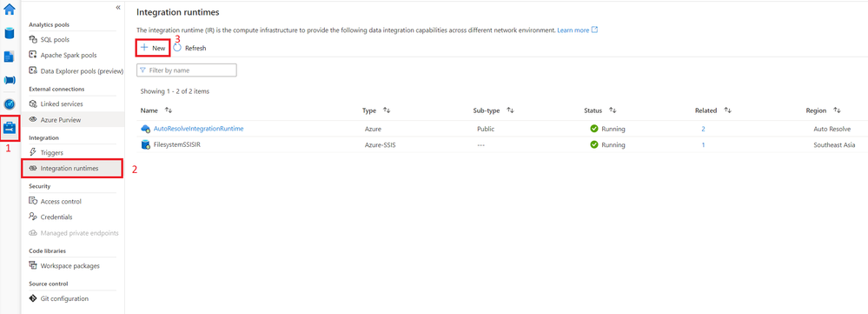Collapse the left navigation pane
This screenshot has width=868, height=314.
[x=118, y=7]
